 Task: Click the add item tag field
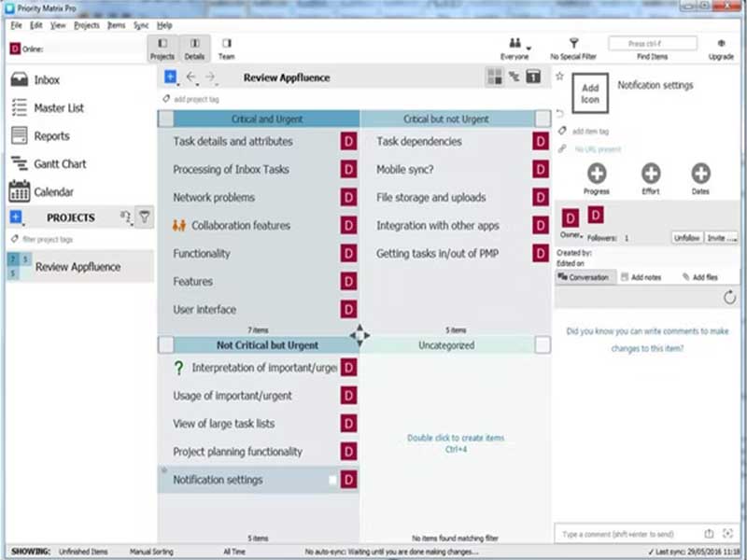[590, 132]
